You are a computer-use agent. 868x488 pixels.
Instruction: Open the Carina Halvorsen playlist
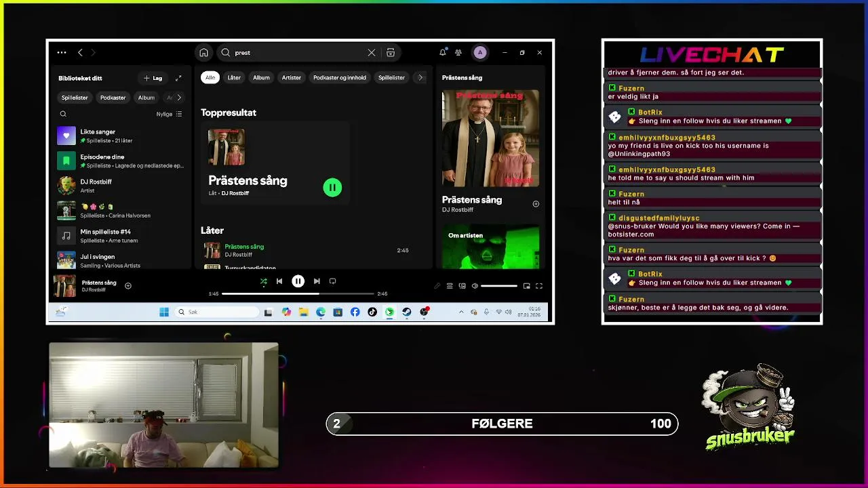(121, 211)
